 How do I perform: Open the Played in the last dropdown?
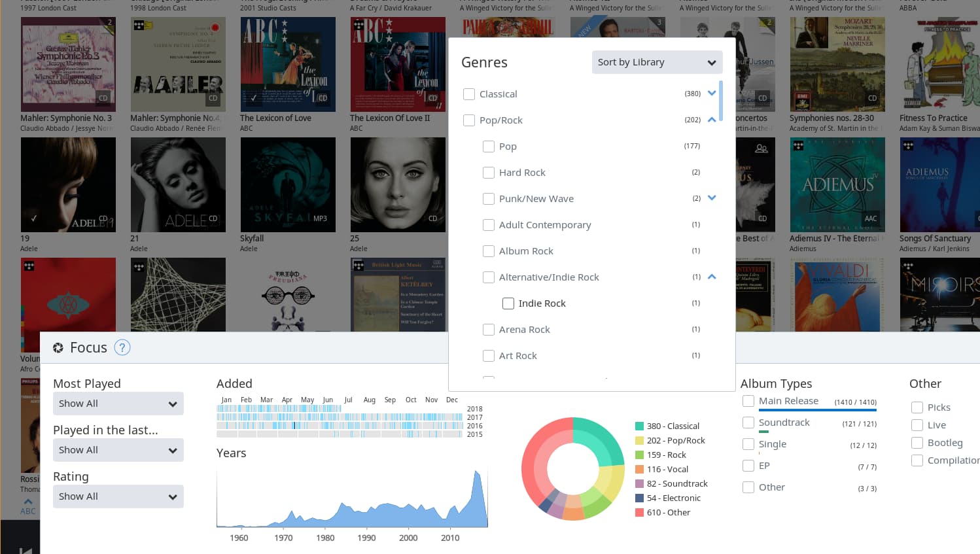(118, 450)
